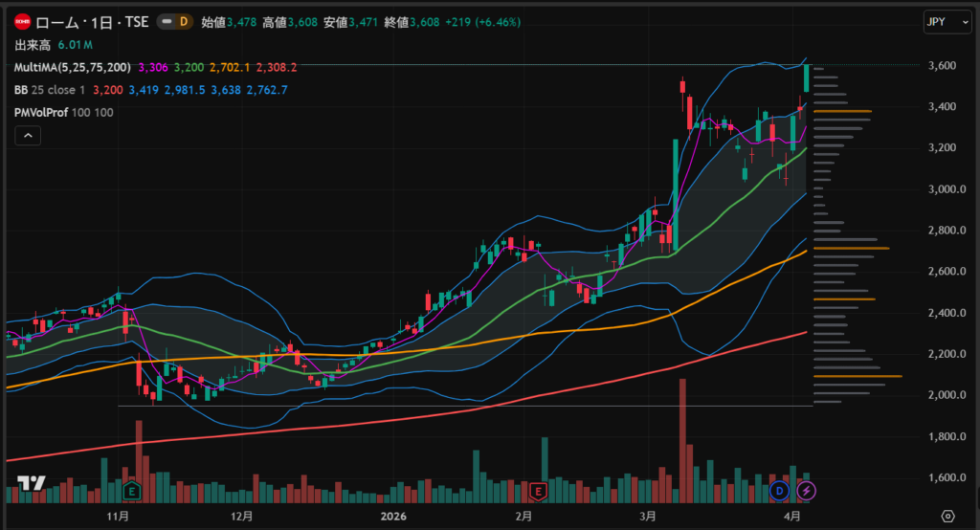This screenshot has height=530, width=980.
Task: Collapse the indicator legend with the chevron
Action: pyautogui.click(x=27, y=137)
